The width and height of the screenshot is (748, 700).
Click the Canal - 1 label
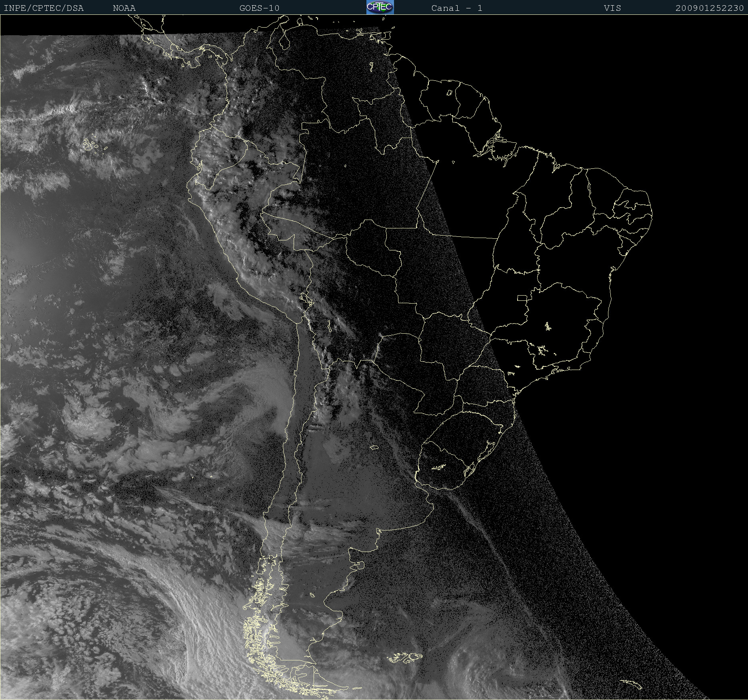457,8
